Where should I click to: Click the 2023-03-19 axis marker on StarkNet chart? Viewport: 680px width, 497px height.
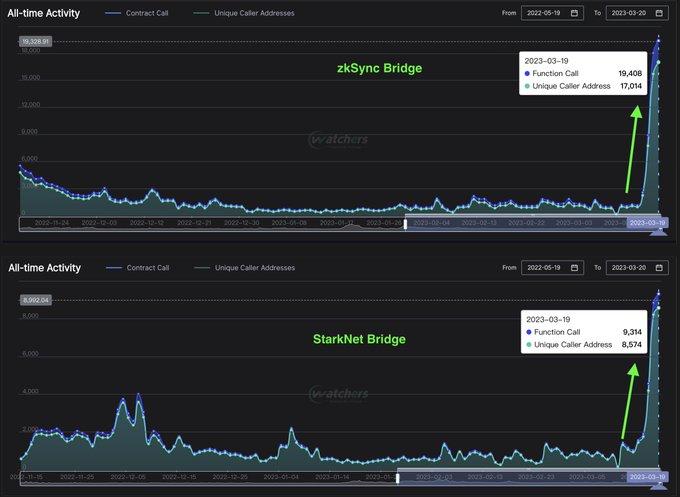point(645,478)
